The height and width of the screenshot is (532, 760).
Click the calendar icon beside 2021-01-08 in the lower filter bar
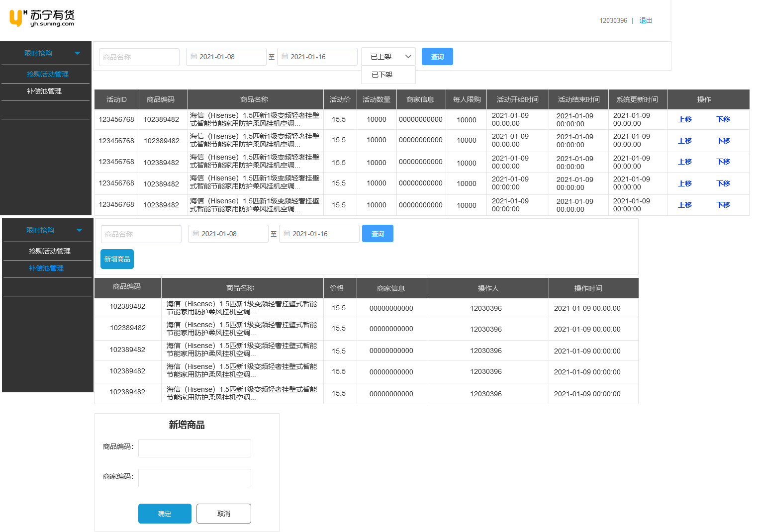[x=196, y=234]
